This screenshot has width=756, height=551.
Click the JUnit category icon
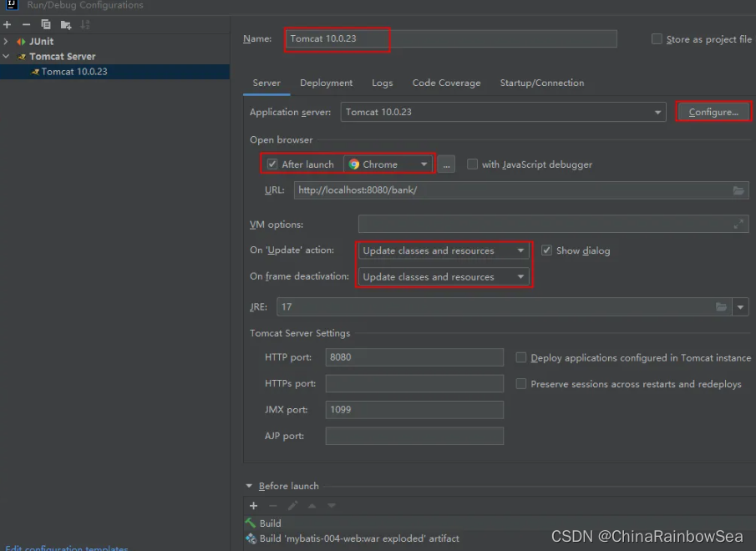21,42
